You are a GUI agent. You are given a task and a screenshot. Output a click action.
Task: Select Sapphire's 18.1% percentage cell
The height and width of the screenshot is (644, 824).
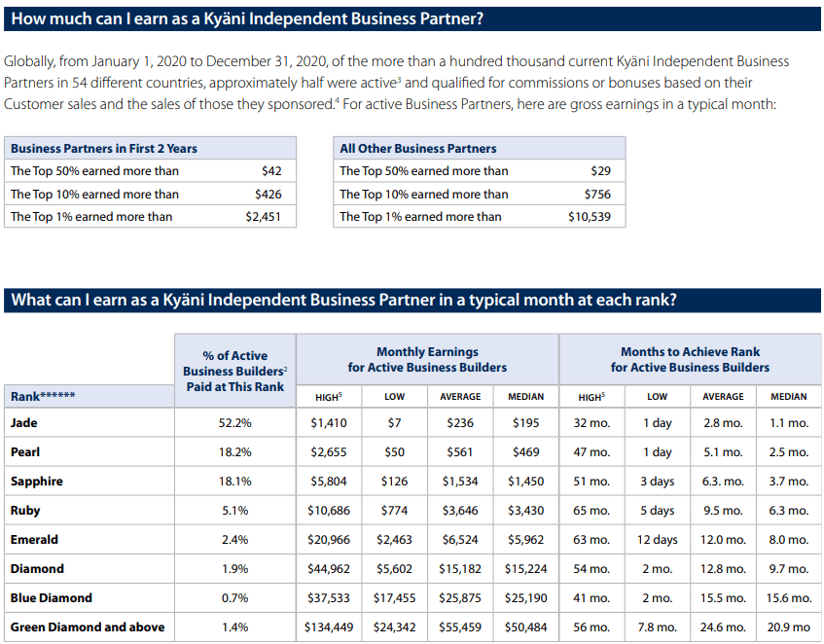pos(234,482)
